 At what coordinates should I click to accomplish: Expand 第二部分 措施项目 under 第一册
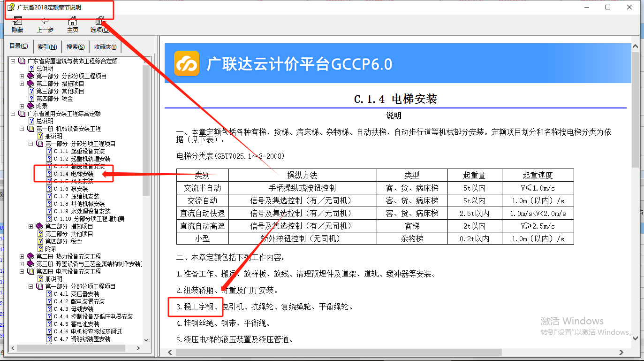[x=31, y=226]
